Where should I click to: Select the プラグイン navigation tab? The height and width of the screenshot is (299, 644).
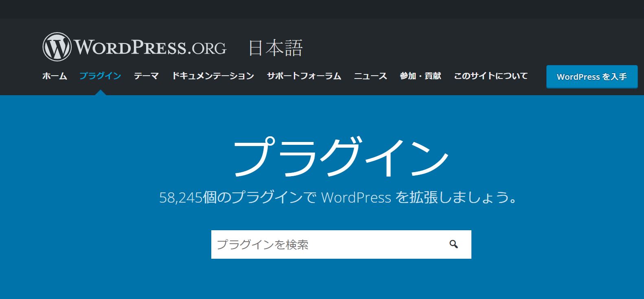pos(100,76)
